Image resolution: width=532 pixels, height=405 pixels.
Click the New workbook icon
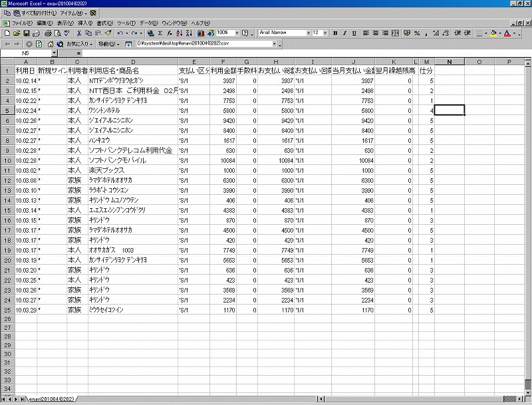(x=7, y=33)
